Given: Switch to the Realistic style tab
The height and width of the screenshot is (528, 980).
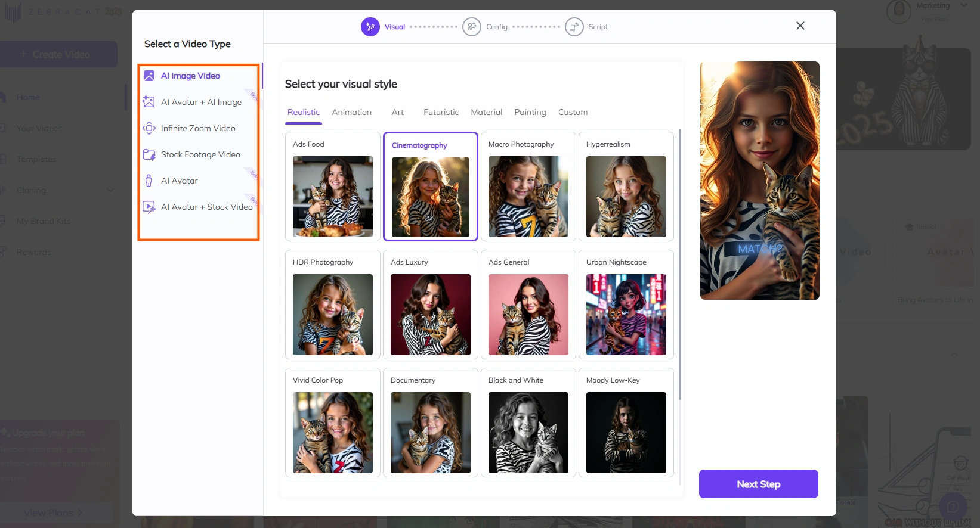Looking at the screenshot, I should tap(304, 112).
